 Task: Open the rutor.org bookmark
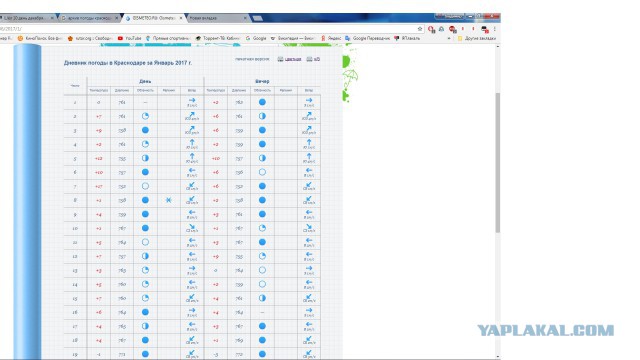pos(90,38)
